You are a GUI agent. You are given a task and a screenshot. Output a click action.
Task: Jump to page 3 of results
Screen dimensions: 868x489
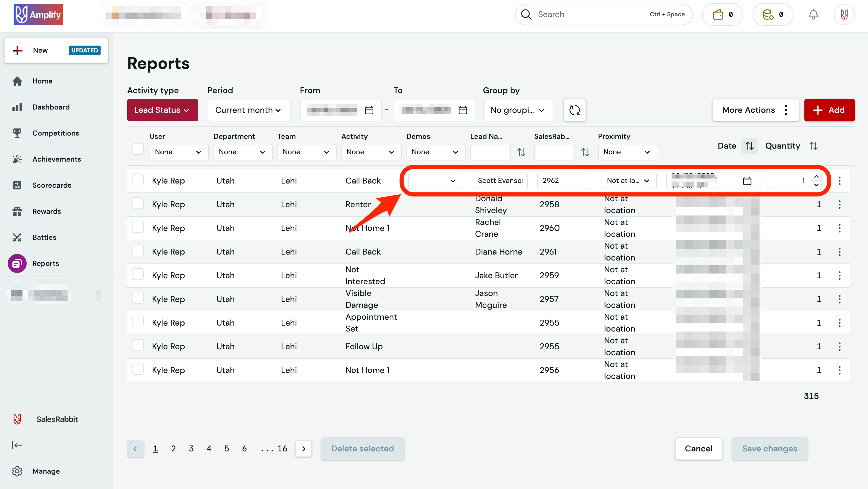pyautogui.click(x=191, y=448)
